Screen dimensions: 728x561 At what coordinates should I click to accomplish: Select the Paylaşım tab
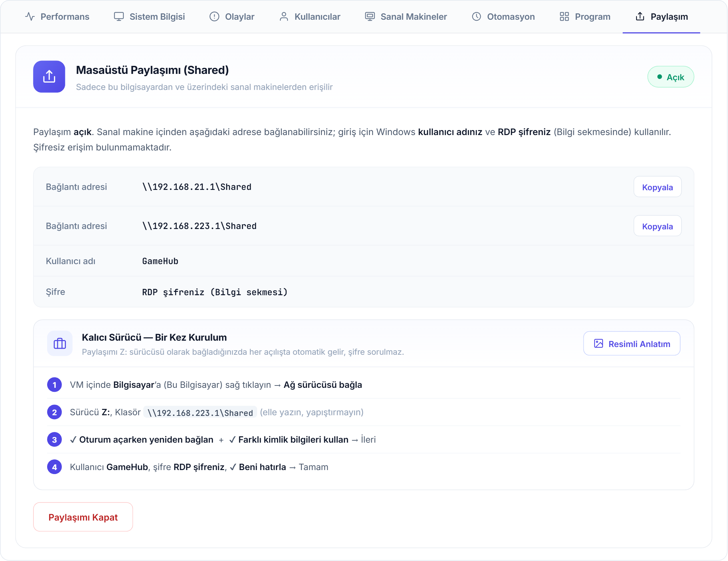(x=661, y=17)
